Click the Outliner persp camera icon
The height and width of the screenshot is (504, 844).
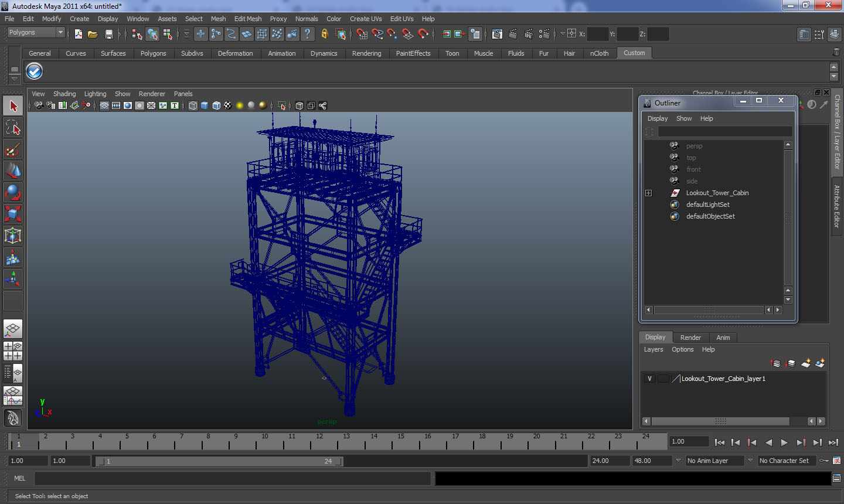coord(675,145)
